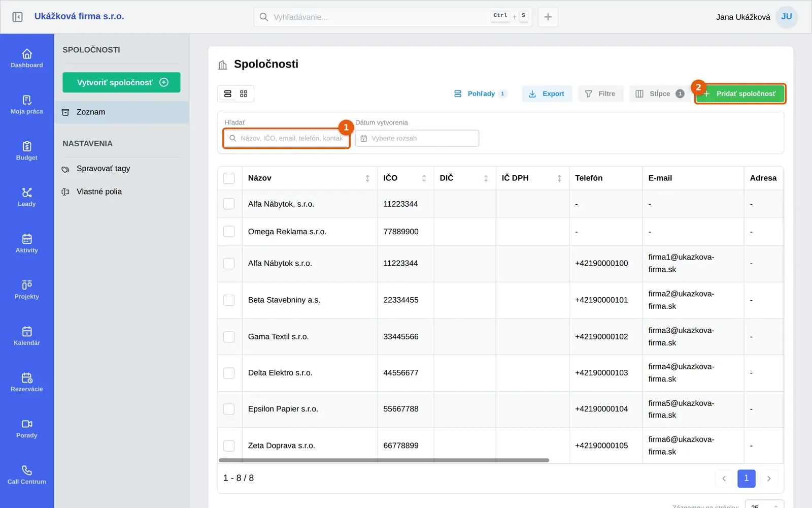Click the Hľadať company search field
This screenshot has height=508, width=812.
[x=287, y=138]
